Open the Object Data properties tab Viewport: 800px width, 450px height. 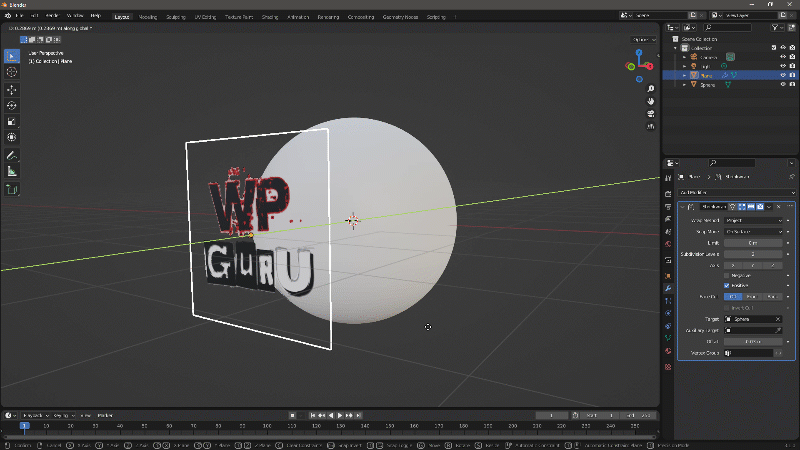668,338
